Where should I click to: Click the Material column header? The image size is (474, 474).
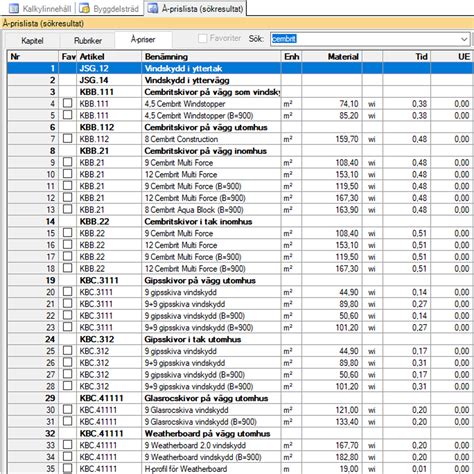pos(332,57)
